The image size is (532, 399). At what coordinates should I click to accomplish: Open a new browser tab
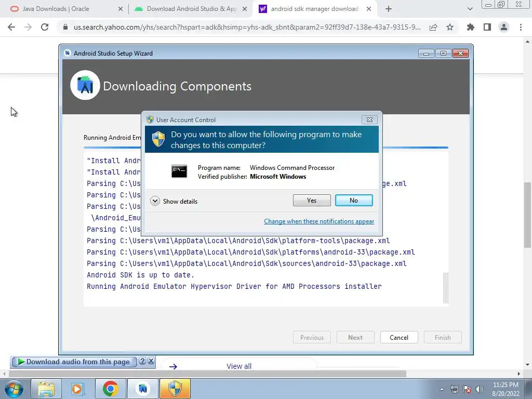[389, 9]
